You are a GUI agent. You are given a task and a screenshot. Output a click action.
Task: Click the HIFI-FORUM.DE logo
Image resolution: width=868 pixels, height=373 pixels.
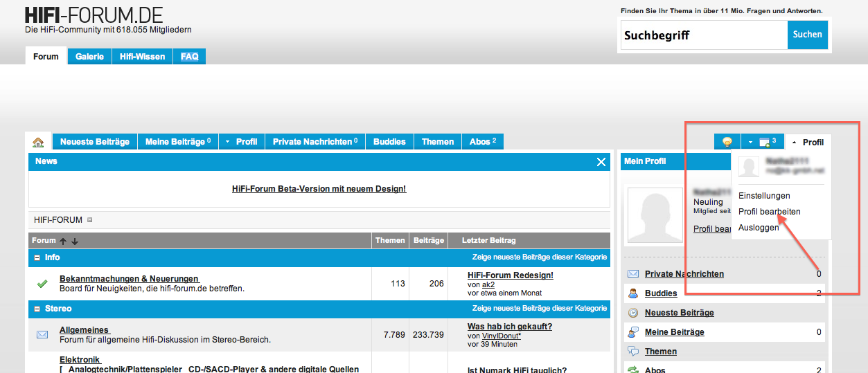point(94,15)
